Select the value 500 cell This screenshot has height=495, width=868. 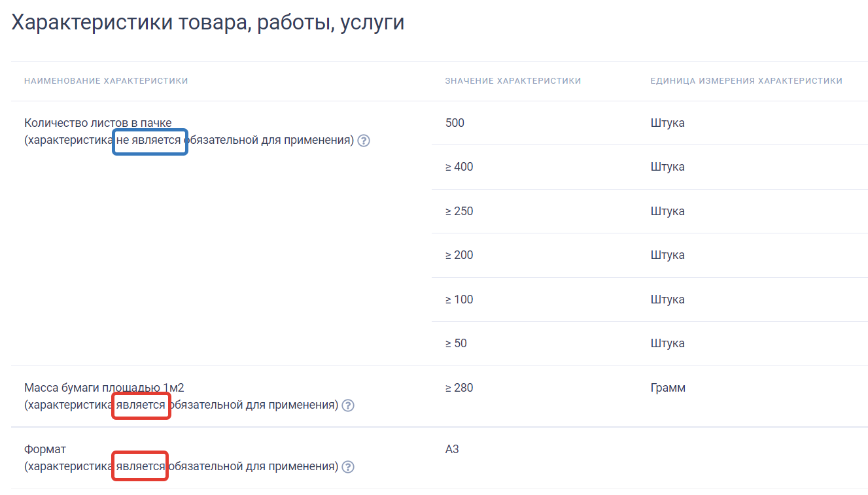[455, 123]
